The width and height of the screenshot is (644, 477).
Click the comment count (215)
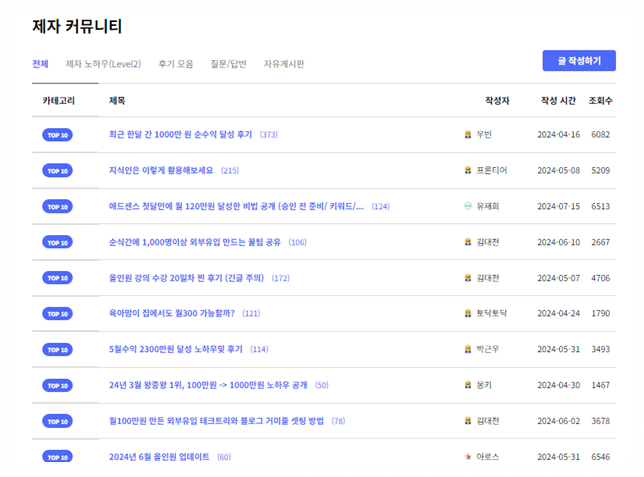coord(230,170)
